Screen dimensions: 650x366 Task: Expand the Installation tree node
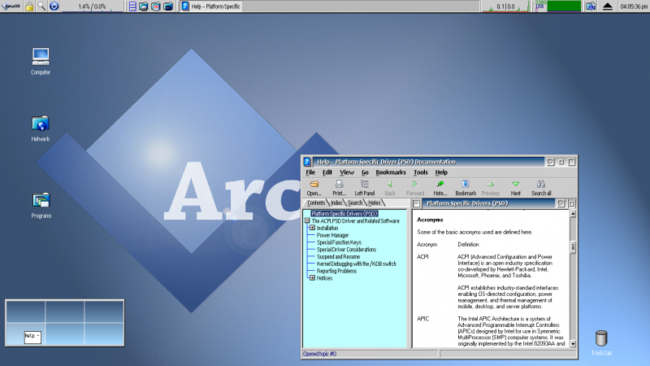point(312,228)
